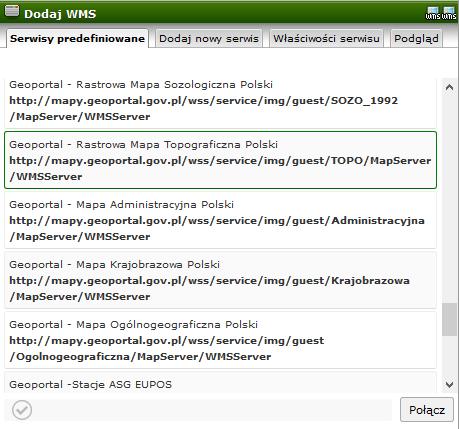This screenshot has width=459, height=429.
Task: Select Geoportal -Stacje ASG EUPOS entry
Action: pos(220,383)
